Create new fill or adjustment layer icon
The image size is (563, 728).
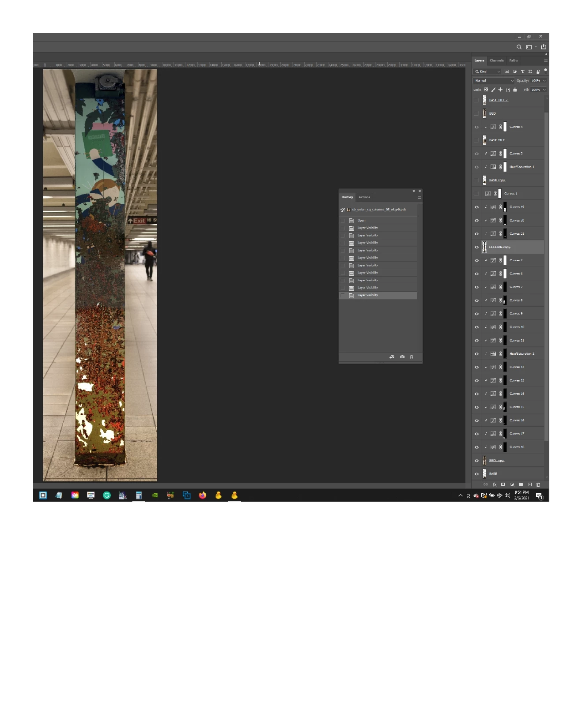(x=512, y=484)
